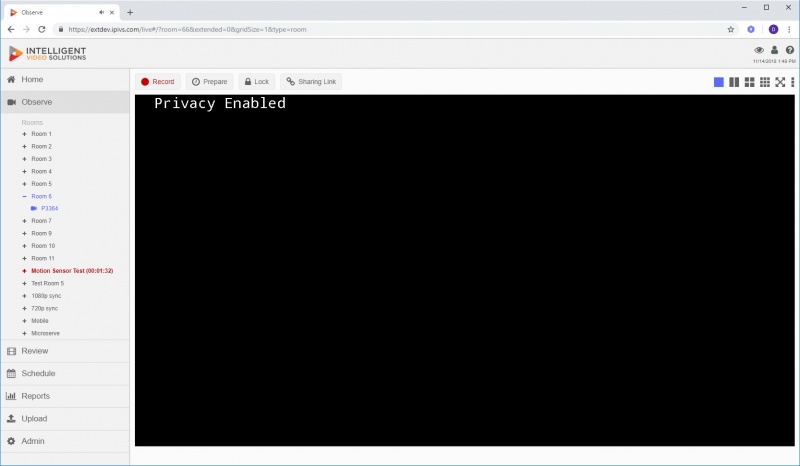This screenshot has width=800, height=466.
Task: Open a new browser tab
Action: (x=130, y=12)
